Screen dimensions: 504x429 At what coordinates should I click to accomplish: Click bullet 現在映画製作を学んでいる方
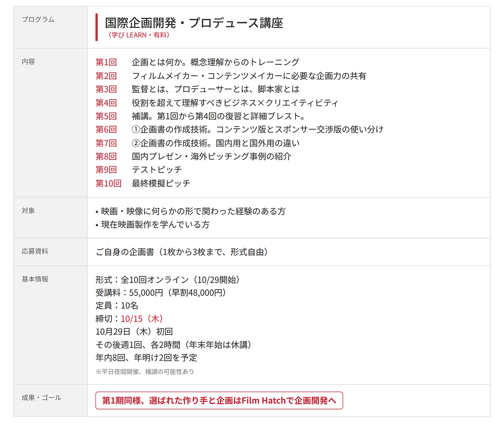click(153, 224)
